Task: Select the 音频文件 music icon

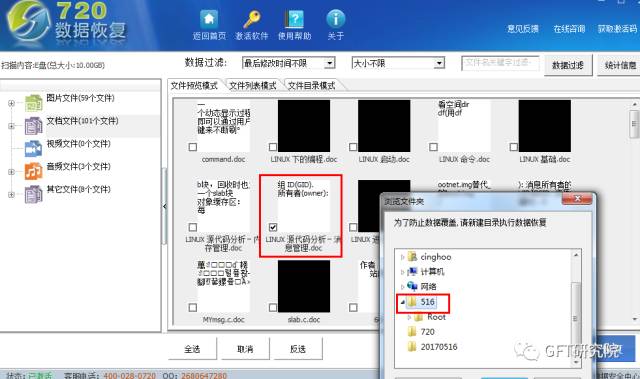Action: click(x=33, y=171)
